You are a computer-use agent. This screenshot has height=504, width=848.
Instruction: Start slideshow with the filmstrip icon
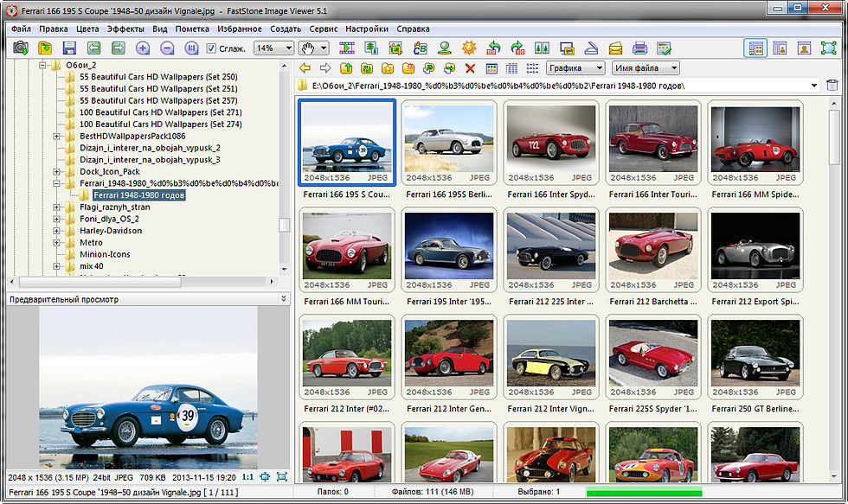(347, 48)
